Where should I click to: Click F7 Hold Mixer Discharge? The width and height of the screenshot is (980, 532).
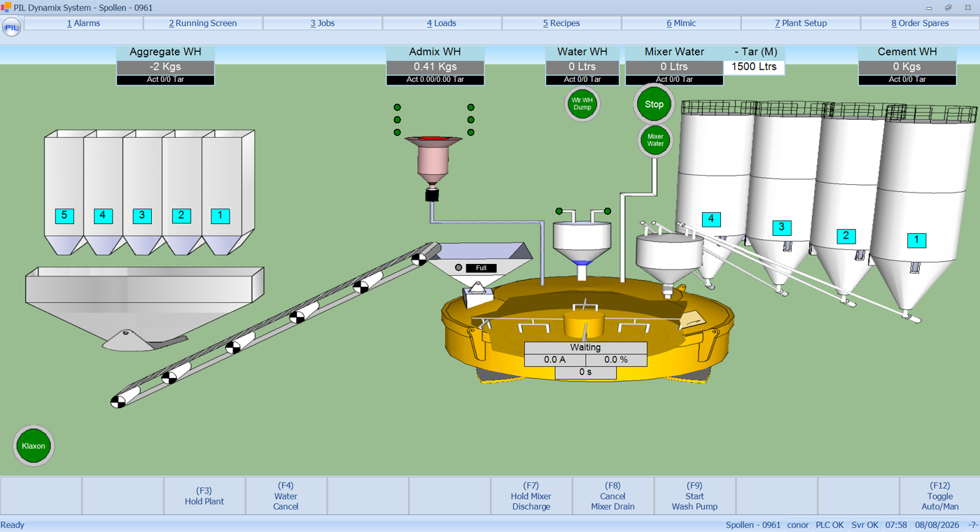(x=531, y=496)
